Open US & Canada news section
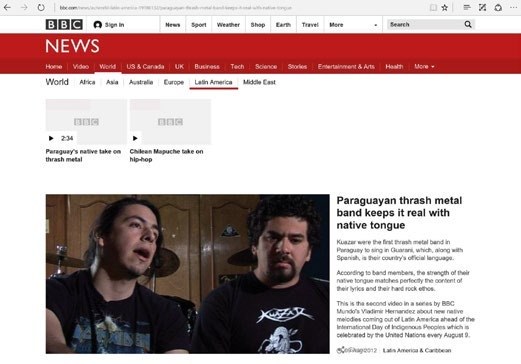 coord(145,67)
